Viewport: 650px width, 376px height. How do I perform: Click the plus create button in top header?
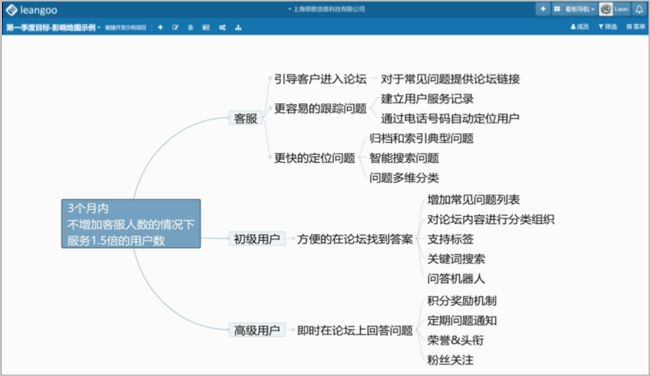tap(543, 9)
